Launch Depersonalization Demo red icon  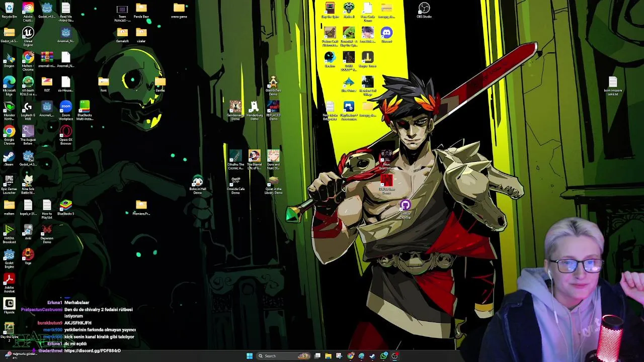[x=47, y=234]
